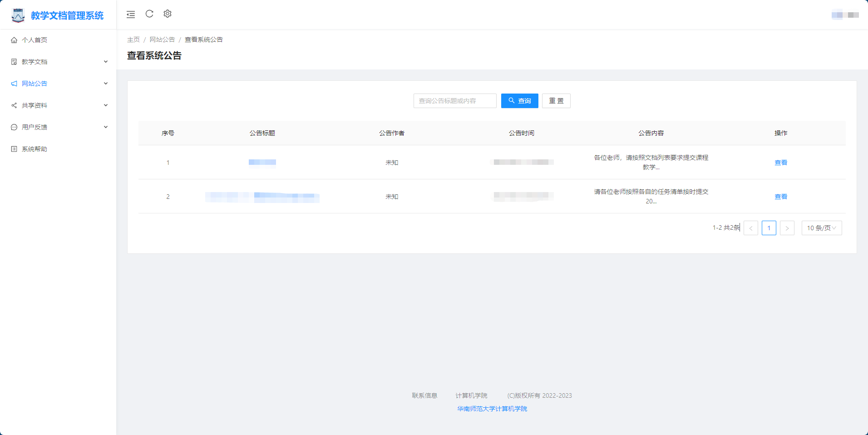Screen dimensions: 868x435
Task: Click the 序号 column header
Action: (168, 133)
